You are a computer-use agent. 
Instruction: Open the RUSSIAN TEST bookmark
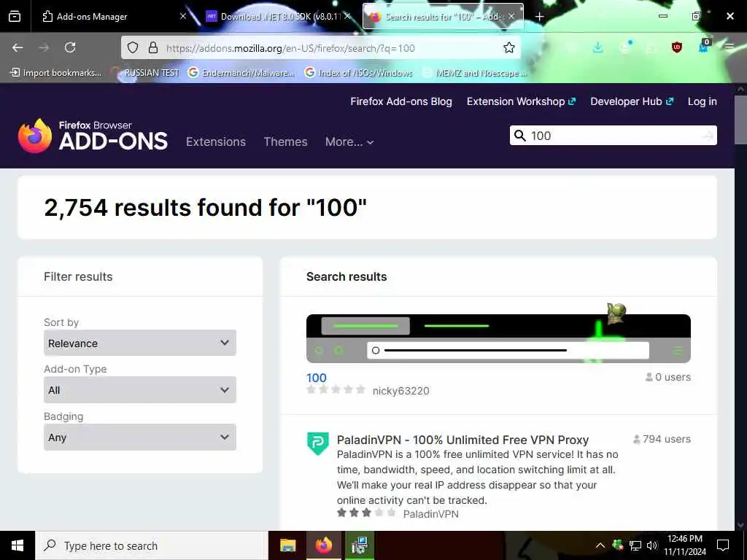coord(145,73)
